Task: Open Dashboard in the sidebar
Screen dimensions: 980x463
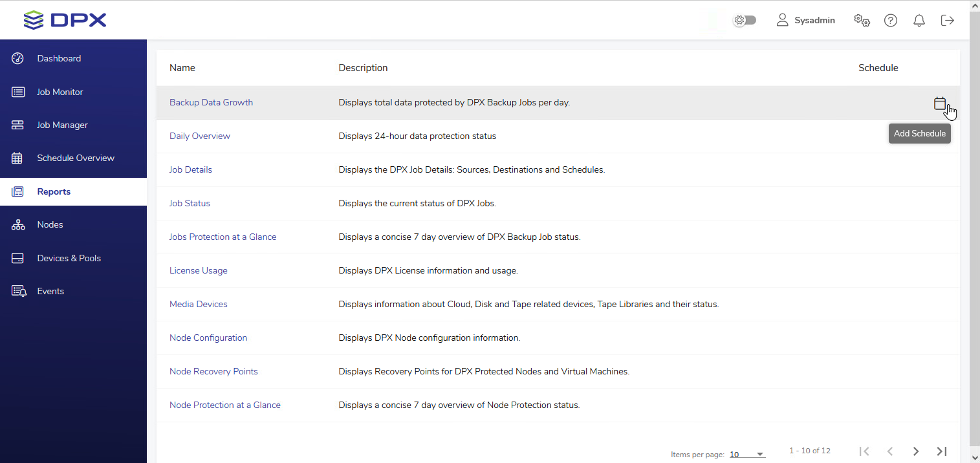Action: 59,59
